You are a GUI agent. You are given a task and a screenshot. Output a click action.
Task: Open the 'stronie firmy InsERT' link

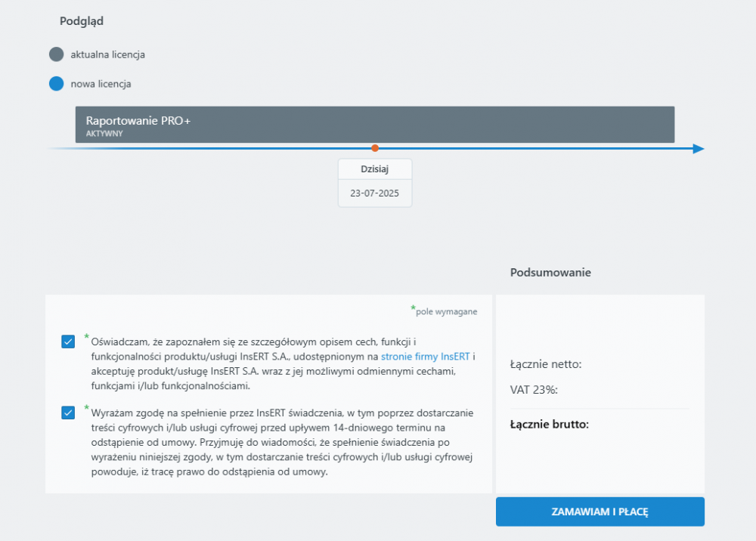(427, 356)
